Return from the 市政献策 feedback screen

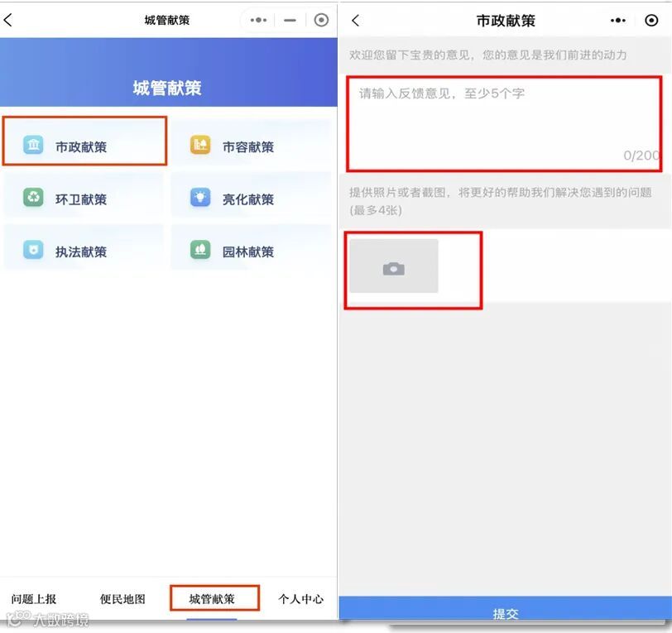355,20
